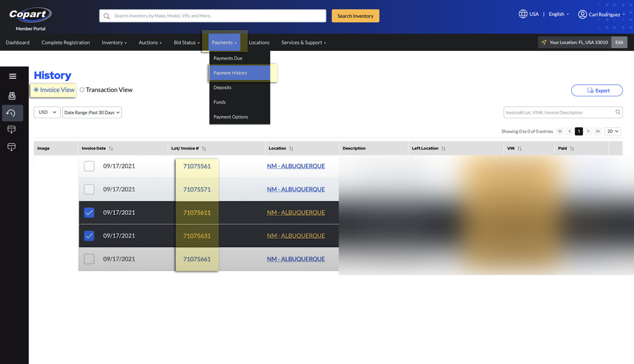Check the box for invoice 71075661
The width and height of the screenshot is (634, 364).
89,259
